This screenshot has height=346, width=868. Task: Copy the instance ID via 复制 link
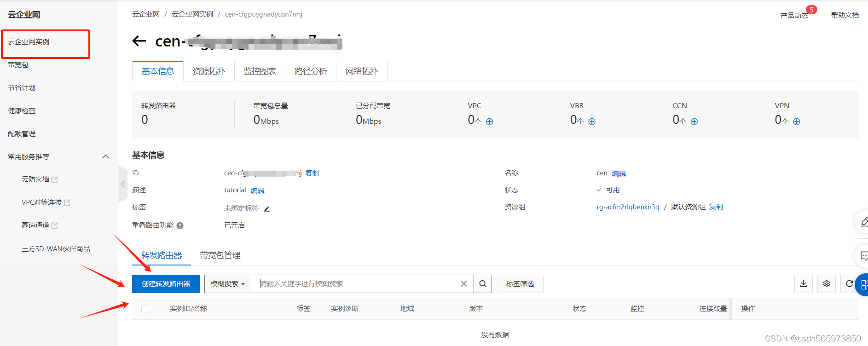[312, 173]
